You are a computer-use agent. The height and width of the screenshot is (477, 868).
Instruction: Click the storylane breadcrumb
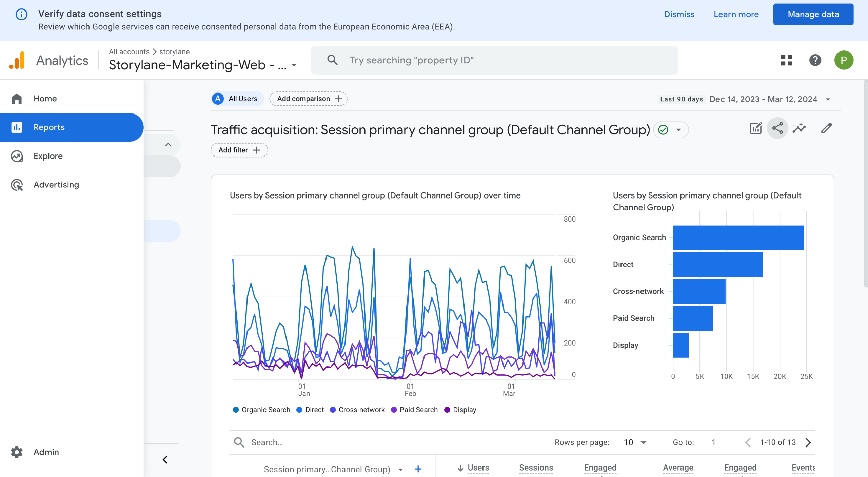click(x=174, y=51)
